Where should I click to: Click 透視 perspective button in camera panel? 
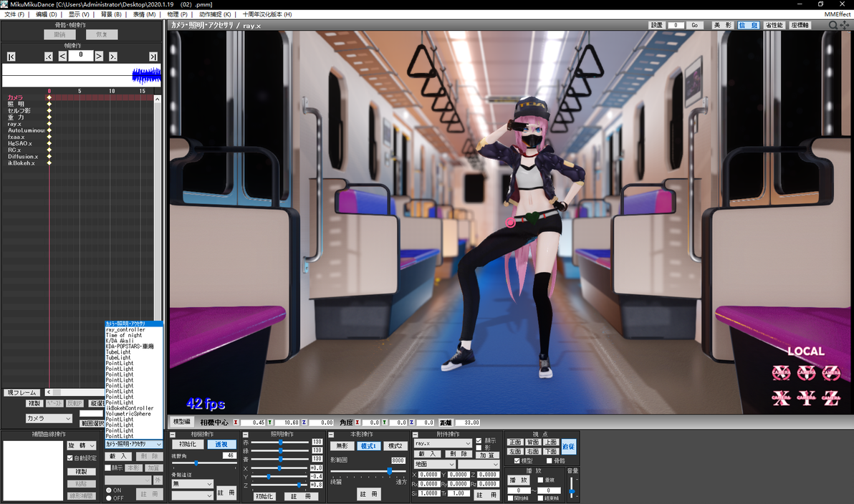(x=221, y=444)
